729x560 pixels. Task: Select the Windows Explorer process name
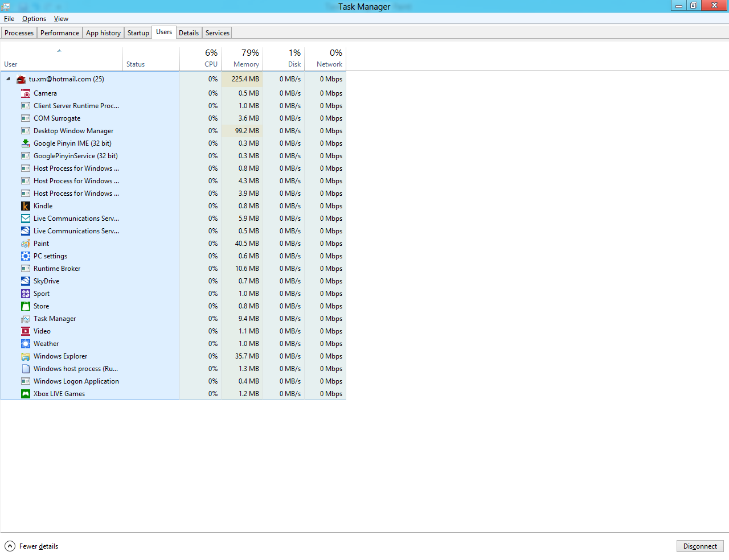pos(60,356)
